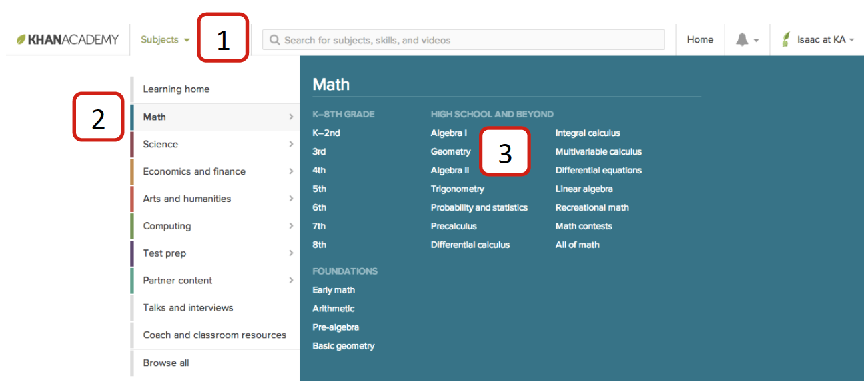Open Algebra II
Viewport: 868px width, 384px height.
coord(450,171)
